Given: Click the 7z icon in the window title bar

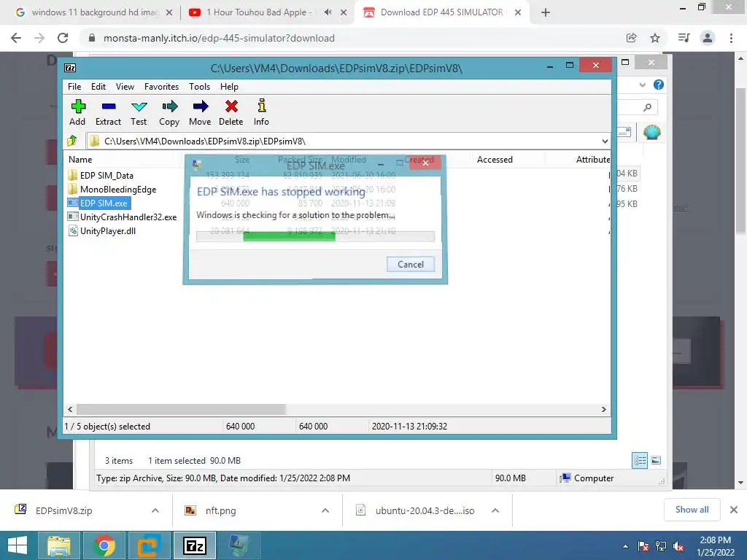Looking at the screenshot, I should [x=70, y=68].
